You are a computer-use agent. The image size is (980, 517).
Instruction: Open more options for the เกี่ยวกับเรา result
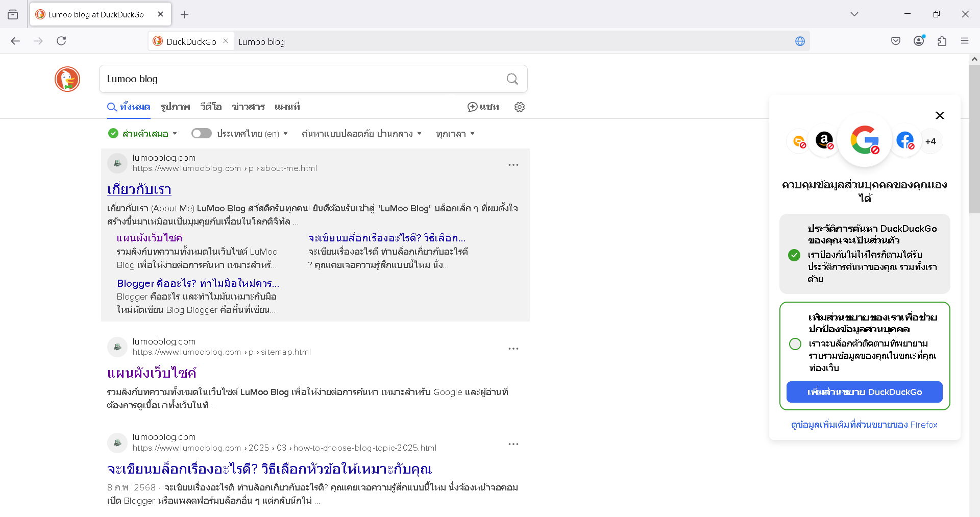coord(513,165)
